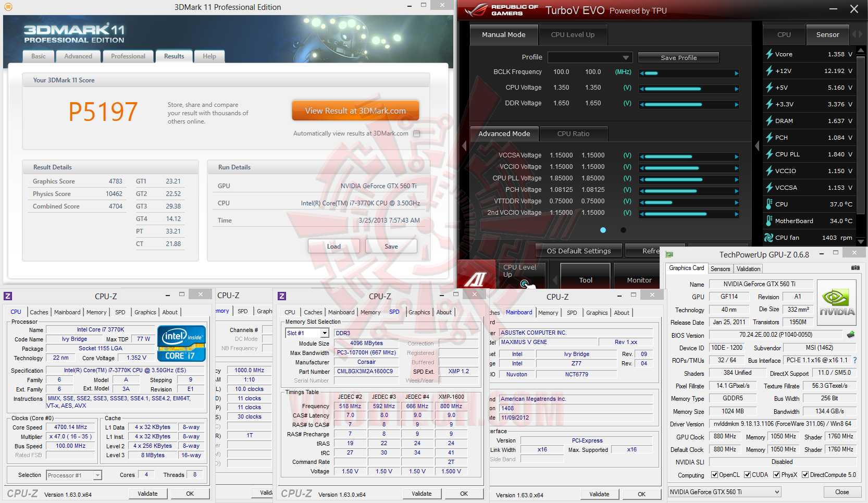Click the GPU-Z screenshot camera icon
This screenshot has height=503, width=868.
[x=855, y=268]
